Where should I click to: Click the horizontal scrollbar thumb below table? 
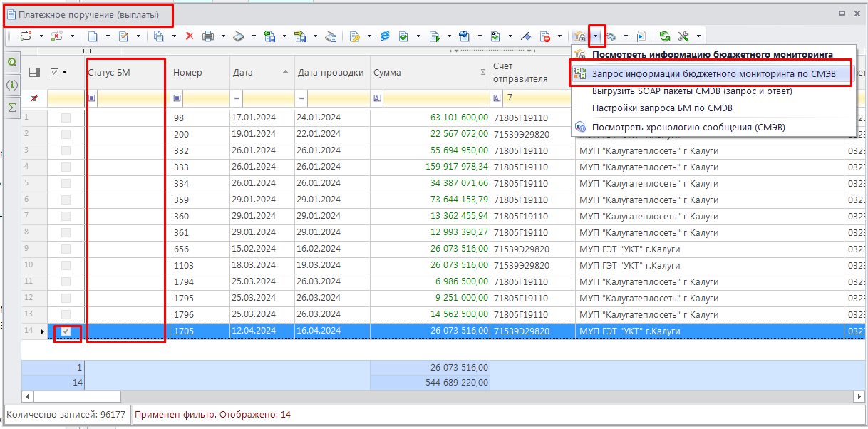77,396
